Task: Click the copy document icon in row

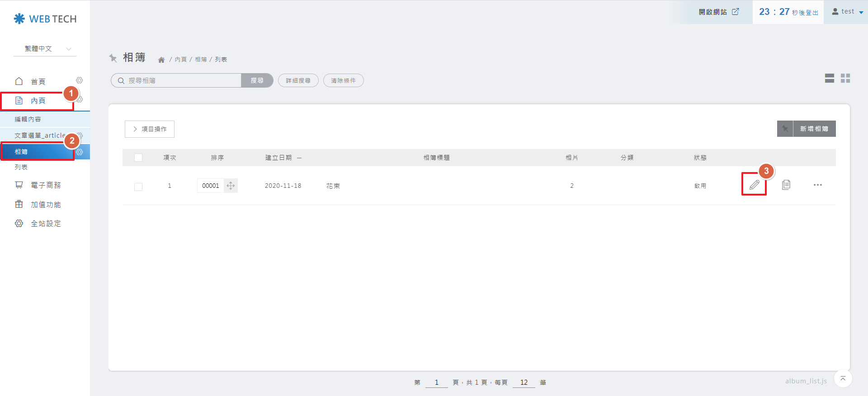Action: pos(786,185)
